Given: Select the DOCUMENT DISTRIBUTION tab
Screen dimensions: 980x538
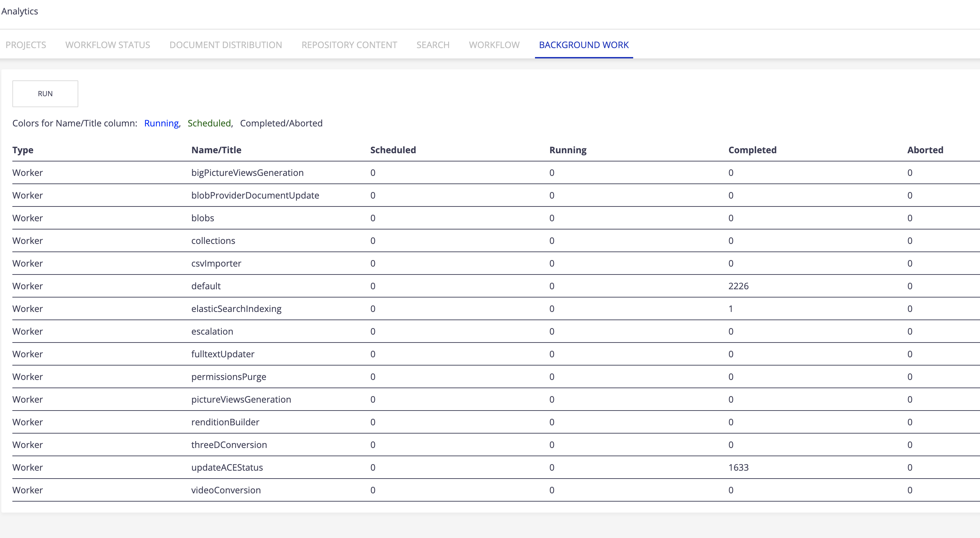Looking at the screenshot, I should click(225, 45).
